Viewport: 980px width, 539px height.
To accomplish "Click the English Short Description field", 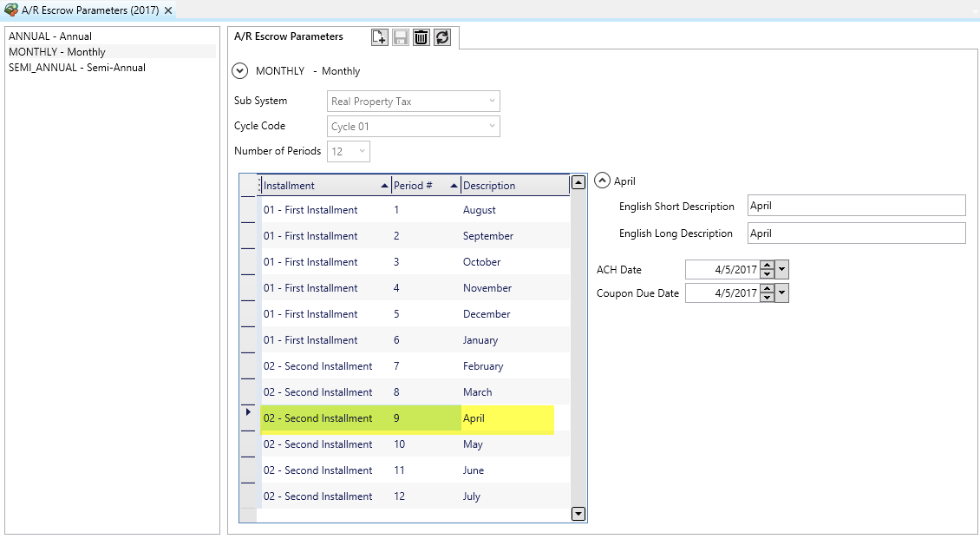I will [855, 206].
